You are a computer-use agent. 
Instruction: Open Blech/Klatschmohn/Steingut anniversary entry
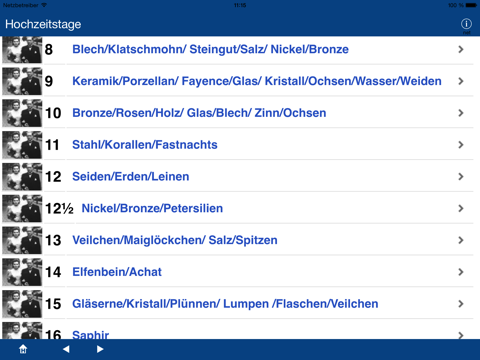tap(210, 49)
